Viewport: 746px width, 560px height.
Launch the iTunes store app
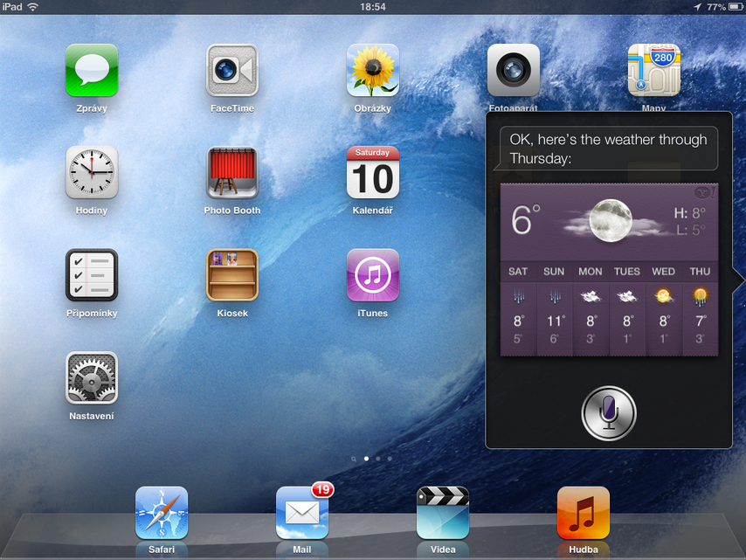coord(373,274)
